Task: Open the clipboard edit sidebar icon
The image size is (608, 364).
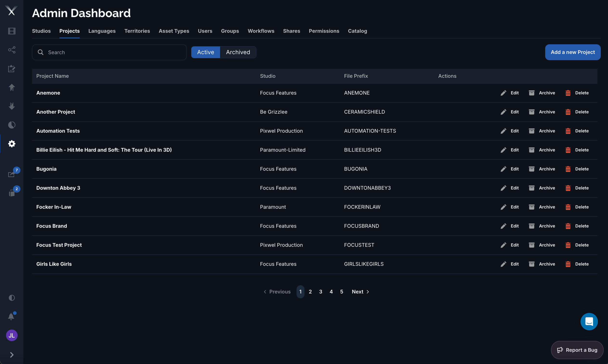Action: coord(12,69)
